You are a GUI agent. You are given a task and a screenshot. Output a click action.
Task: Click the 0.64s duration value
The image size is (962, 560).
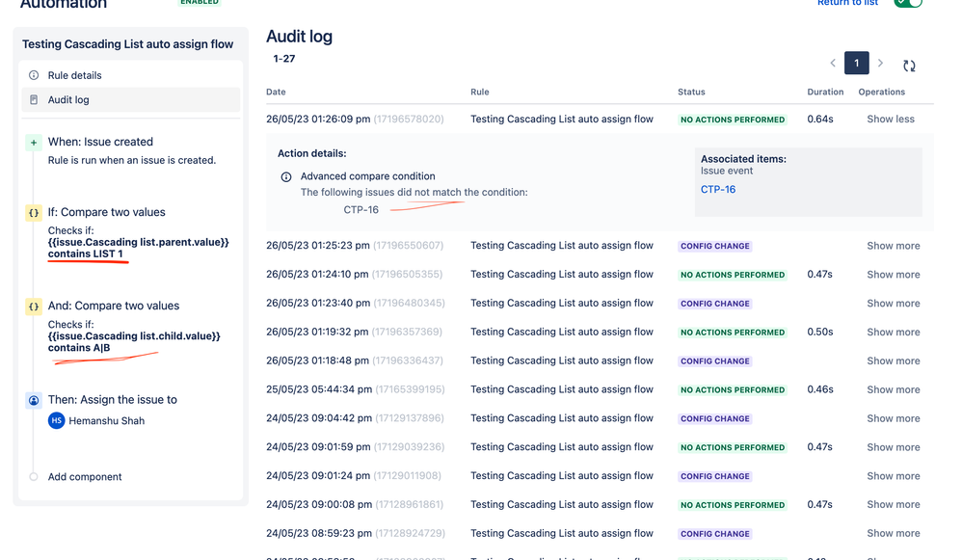pyautogui.click(x=820, y=119)
